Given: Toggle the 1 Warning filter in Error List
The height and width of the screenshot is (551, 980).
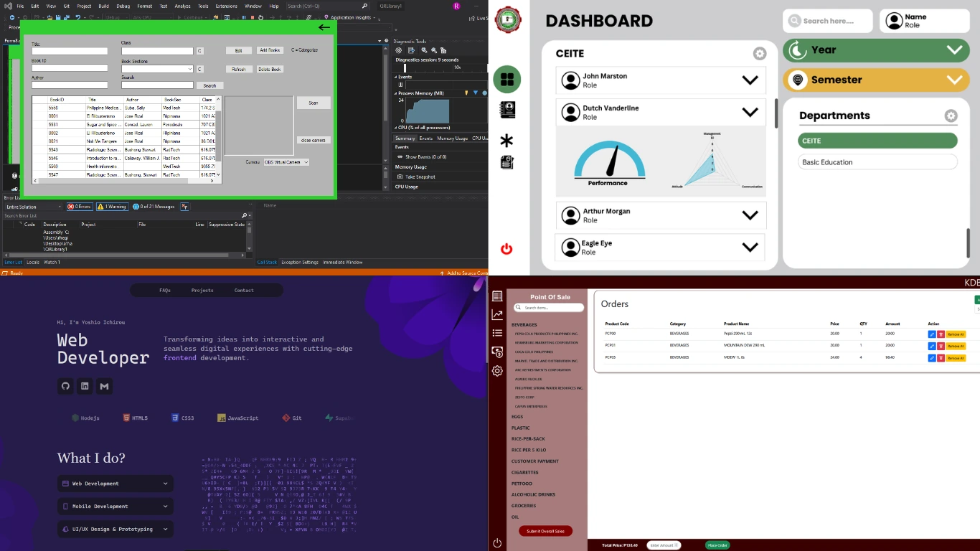Looking at the screenshot, I should 112,206.
